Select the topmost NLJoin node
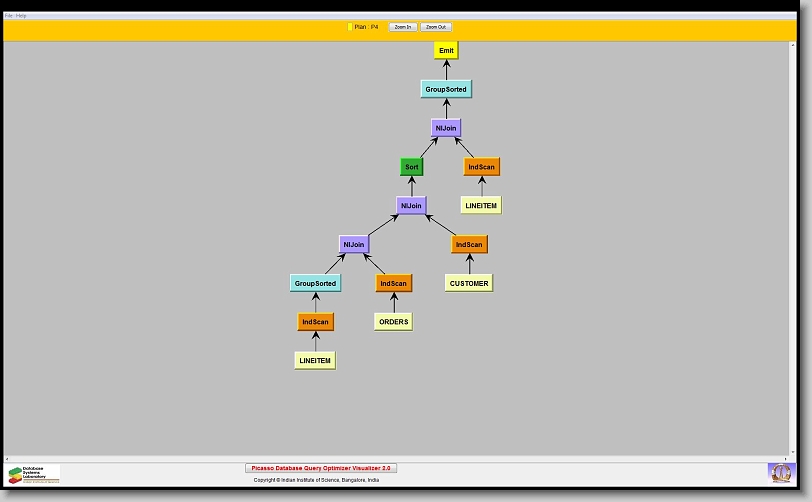Image resolution: width=812 pixels, height=502 pixels. click(446, 128)
